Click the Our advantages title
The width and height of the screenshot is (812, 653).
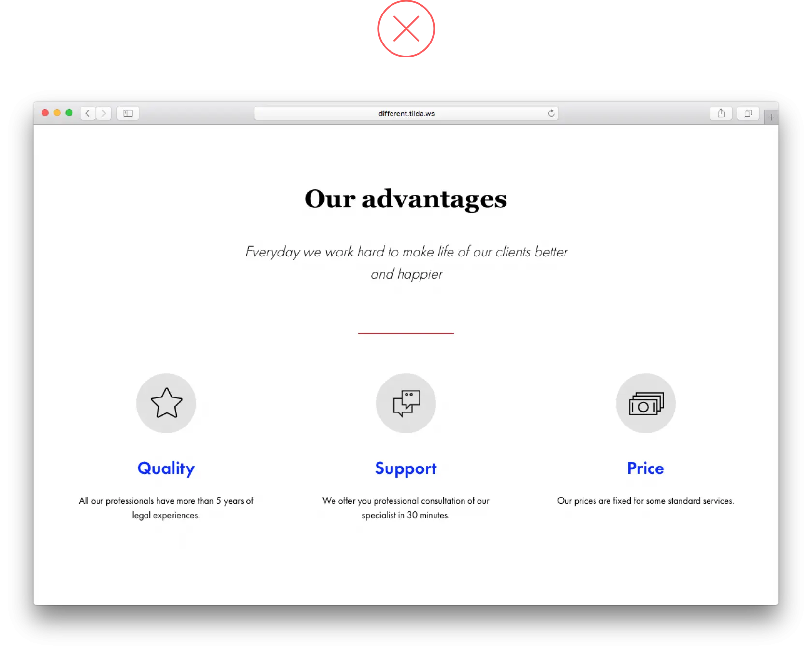click(406, 199)
